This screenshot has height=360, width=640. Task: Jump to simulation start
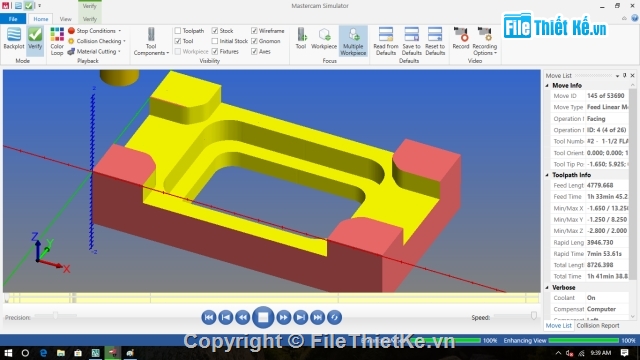click(x=209, y=317)
